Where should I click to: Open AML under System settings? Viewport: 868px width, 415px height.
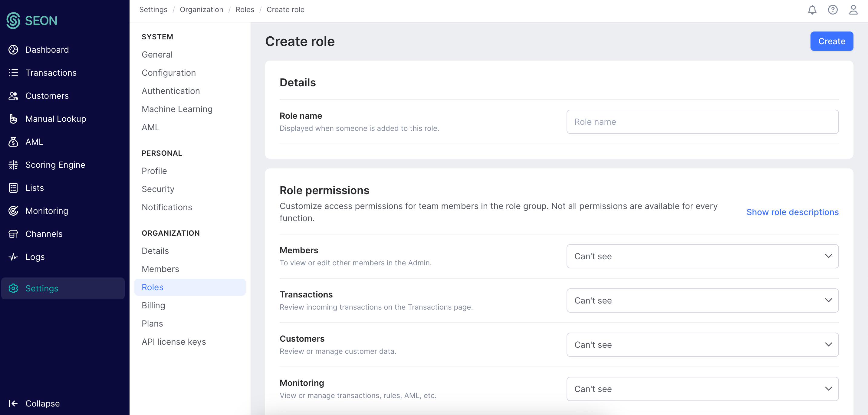[150, 128]
